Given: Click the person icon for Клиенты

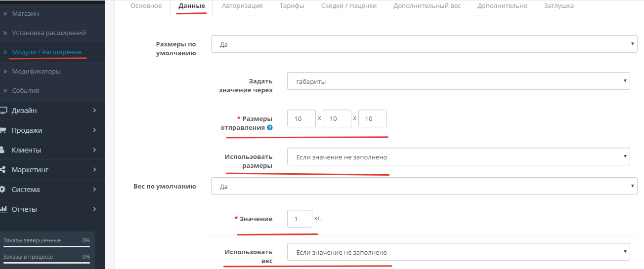Looking at the screenshot, I should [2, 150].
